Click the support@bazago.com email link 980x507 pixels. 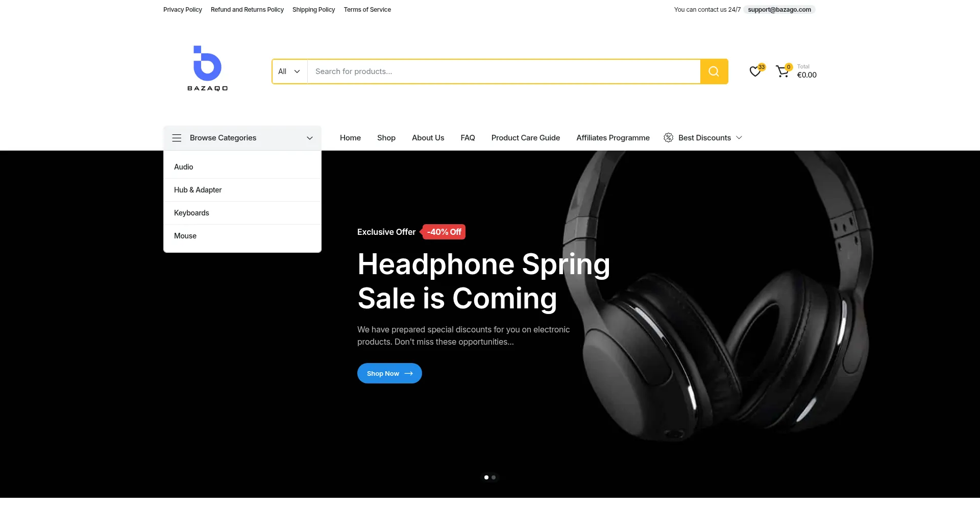tap(779, 10)
